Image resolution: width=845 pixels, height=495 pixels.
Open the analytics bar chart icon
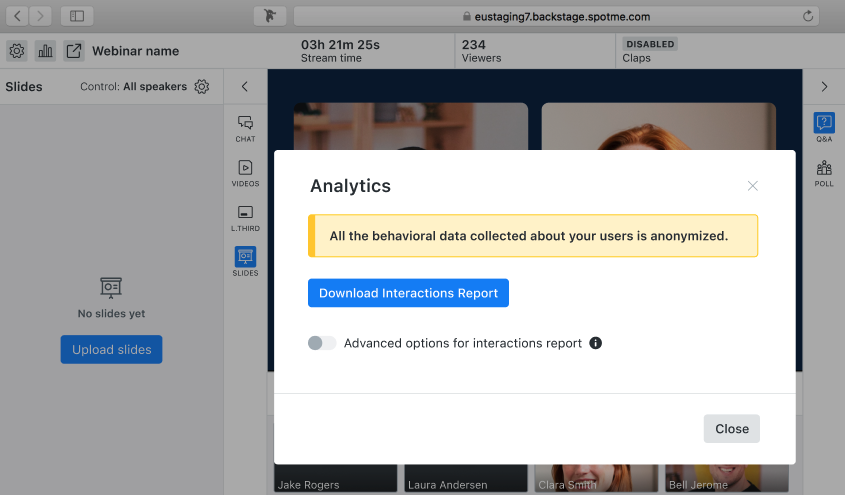(45, 51)
